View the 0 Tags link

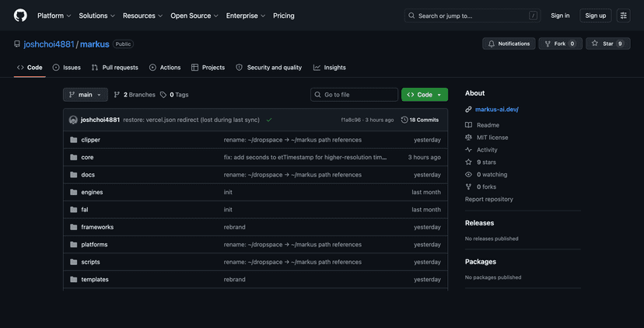tap(174, 94)
